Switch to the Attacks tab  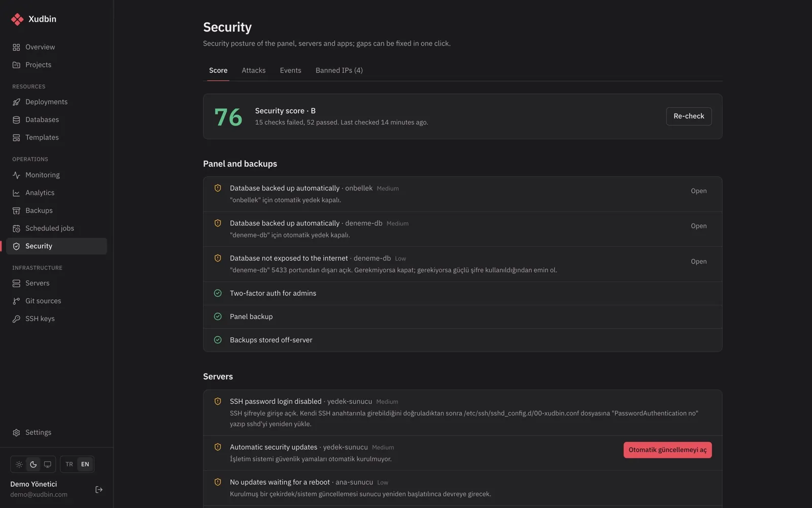coord(253,71)
